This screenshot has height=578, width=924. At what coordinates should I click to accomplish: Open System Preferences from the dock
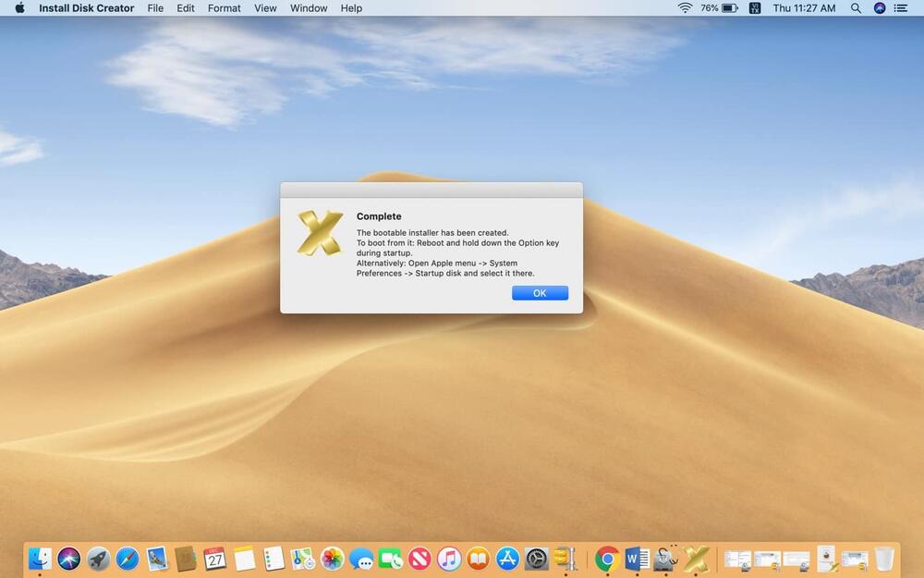click(x=537, y=559)
